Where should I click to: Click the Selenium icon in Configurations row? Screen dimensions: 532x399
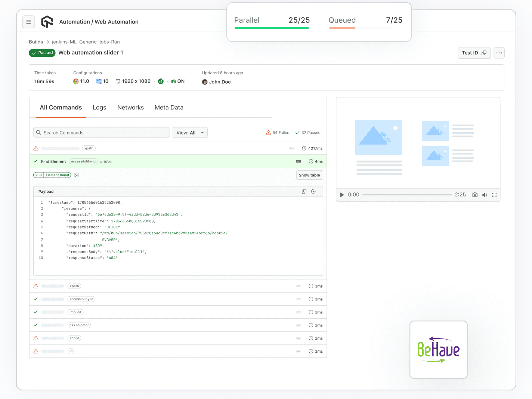[161, 81]
